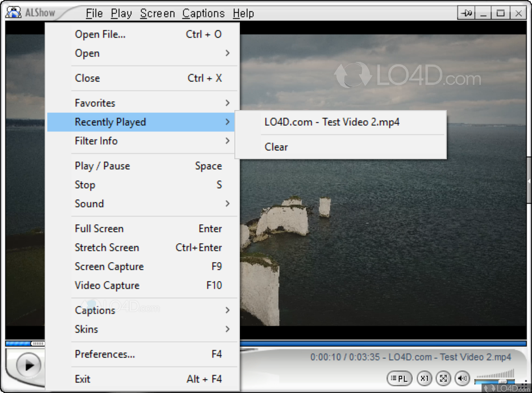Click the ALShow logo icon in title bar

[13, 13]
